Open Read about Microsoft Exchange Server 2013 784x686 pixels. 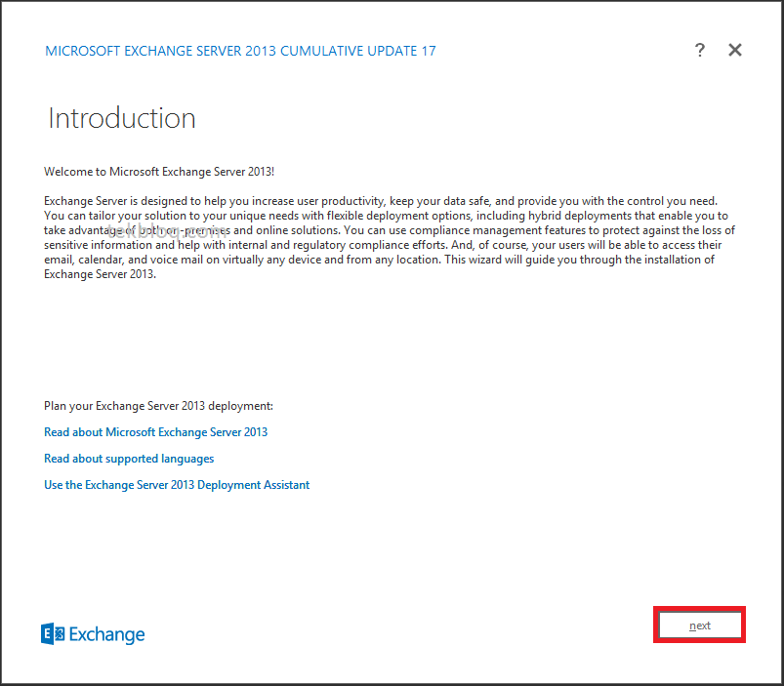click(x=155, y=432)
